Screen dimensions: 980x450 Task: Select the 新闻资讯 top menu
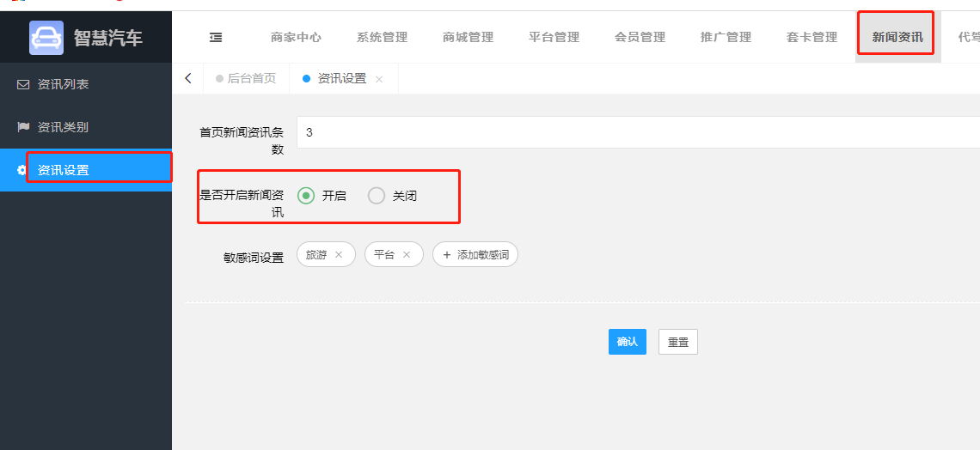[897, 38]
